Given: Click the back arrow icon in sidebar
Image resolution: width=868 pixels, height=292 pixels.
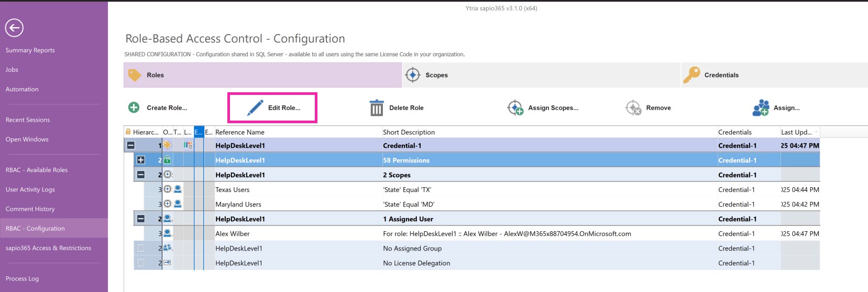Looking at the screenshot, I should coord(14,28).
